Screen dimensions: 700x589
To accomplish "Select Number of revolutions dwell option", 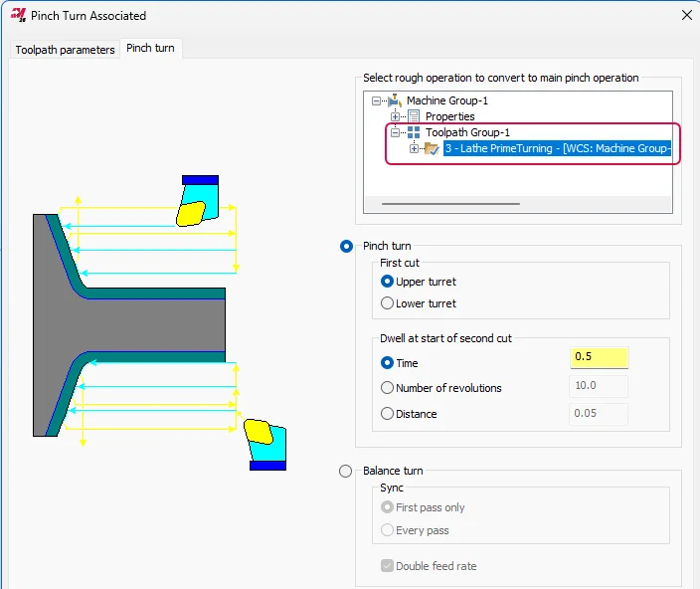I will click(388, 388).
